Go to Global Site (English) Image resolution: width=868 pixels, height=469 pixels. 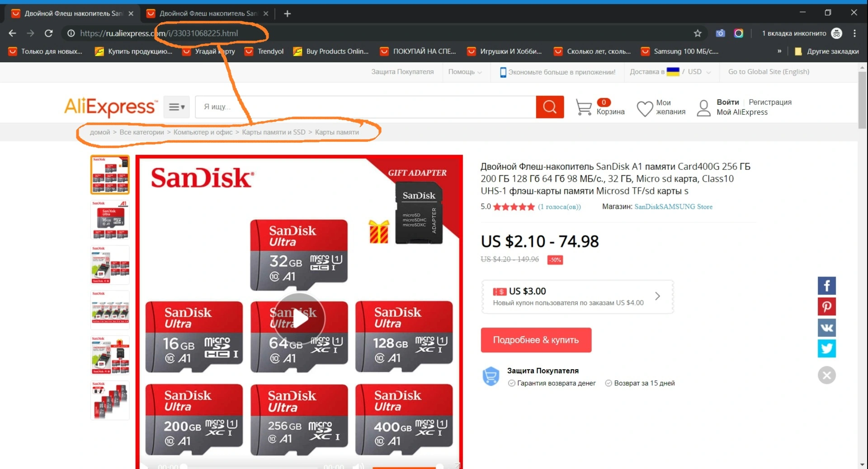pos(769,72)
